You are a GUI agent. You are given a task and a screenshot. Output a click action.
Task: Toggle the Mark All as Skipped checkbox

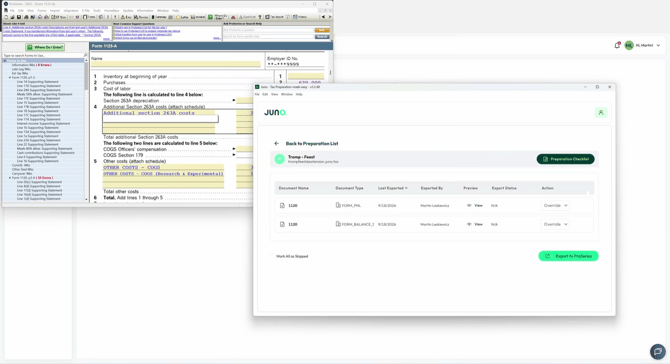pyautogui.click(x=272, y=256)
